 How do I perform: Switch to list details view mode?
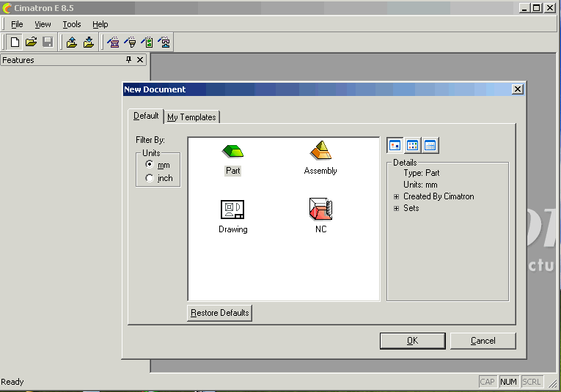point(430,145)
